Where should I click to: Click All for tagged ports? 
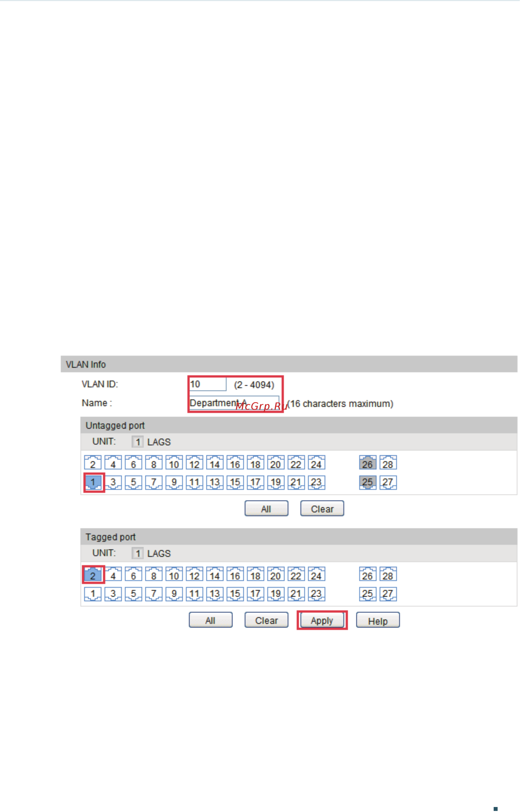pos(211,620)
